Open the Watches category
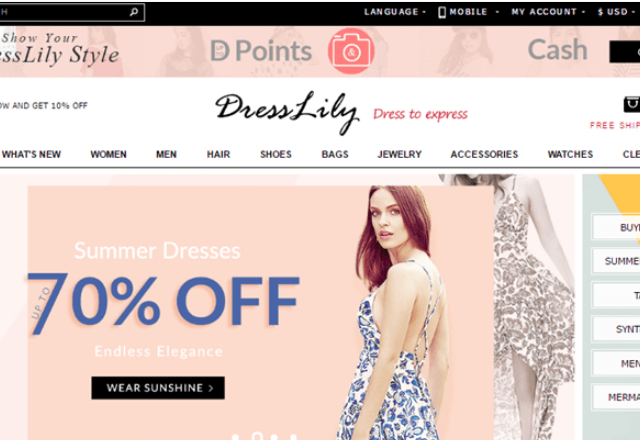Image resolution: width=640 pixels, height=440 pixels. pos(570,154)
